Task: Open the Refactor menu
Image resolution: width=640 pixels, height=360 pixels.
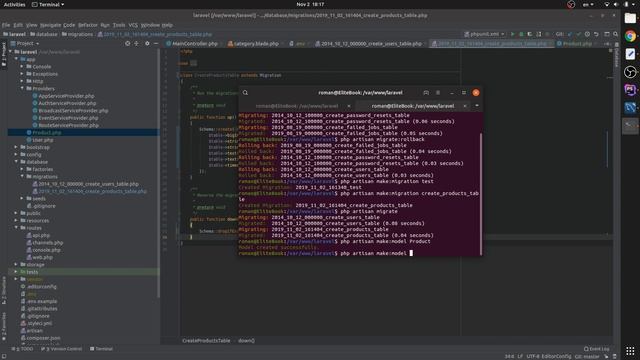Action: click(88, 25)
